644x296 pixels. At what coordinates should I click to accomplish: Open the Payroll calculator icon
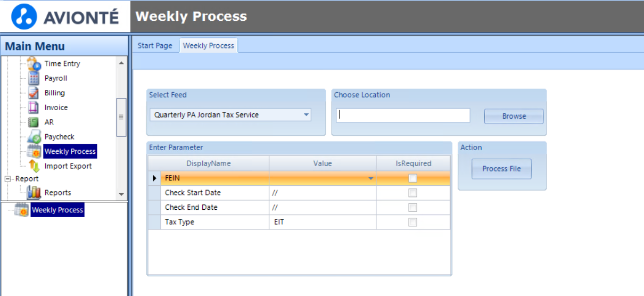pyautogui.click(x=34, y=78)
